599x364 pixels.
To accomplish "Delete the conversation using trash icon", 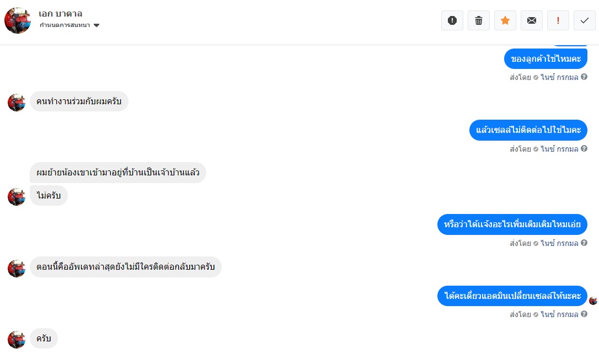I will [x=479, y=20].
